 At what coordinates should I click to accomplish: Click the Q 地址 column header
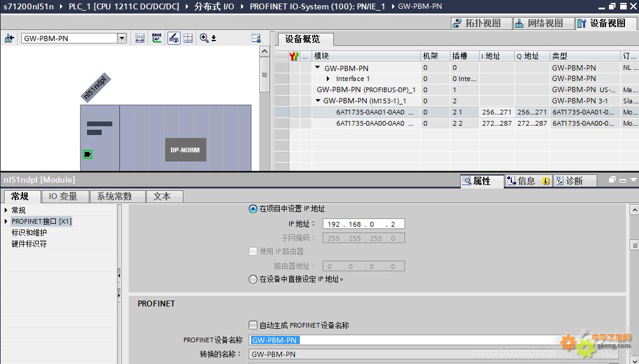[532, 56]
